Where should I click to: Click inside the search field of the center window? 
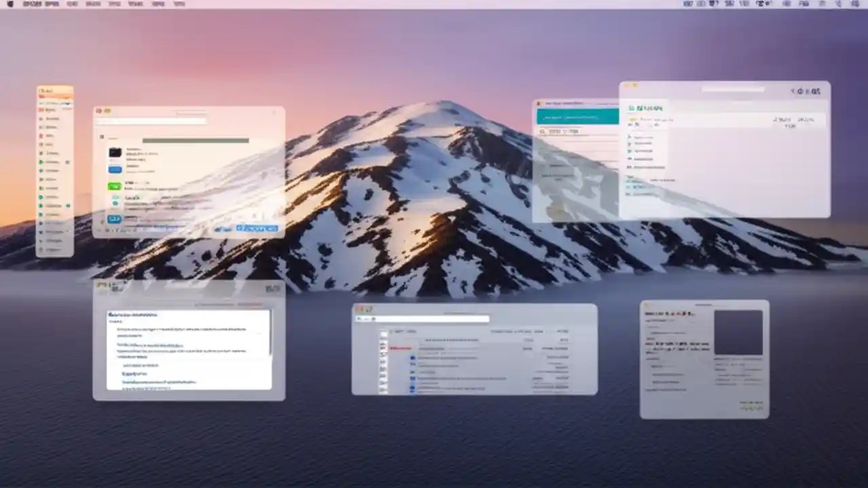151,121
